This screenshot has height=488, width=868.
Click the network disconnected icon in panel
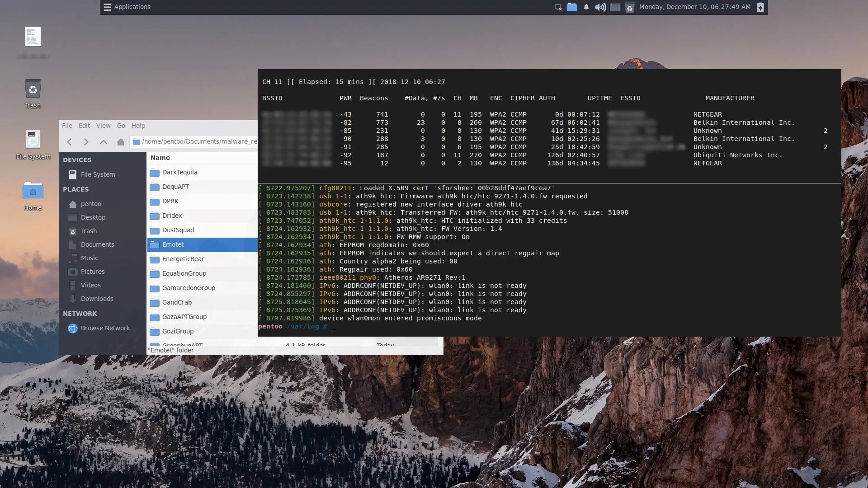558,7
